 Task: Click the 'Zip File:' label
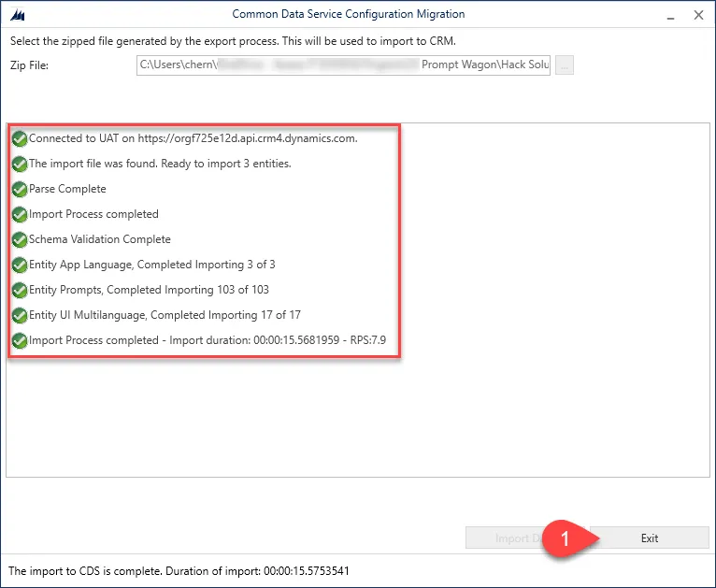[x=29, y=65]
